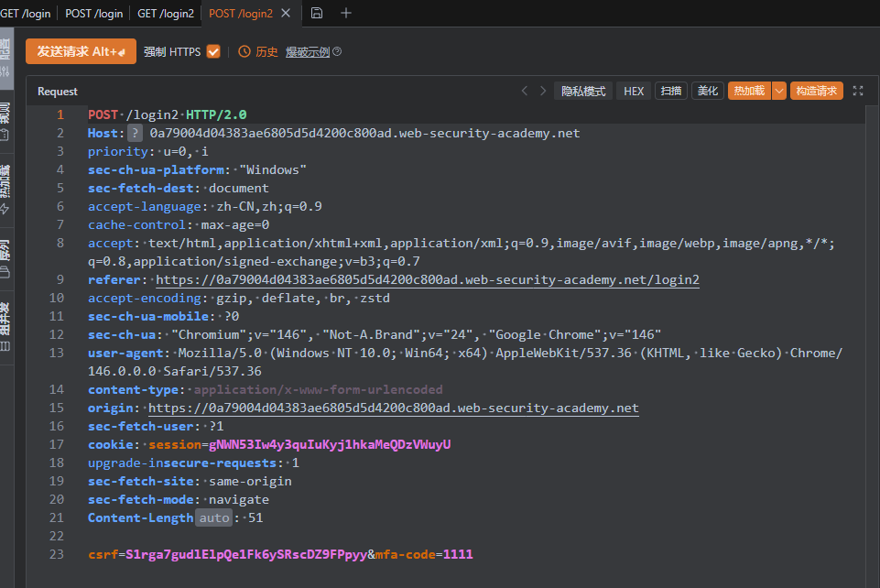
Task: Toggle 隐私模式 privacy mode
Action: (x=583, y=91)
